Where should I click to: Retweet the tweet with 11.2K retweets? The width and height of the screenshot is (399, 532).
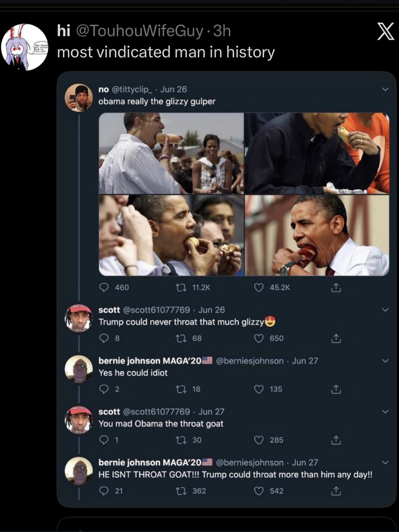coord(181,287)
